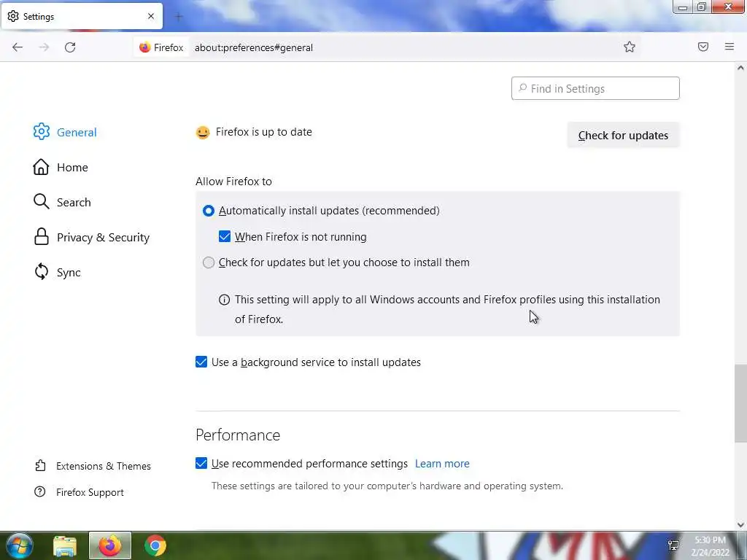Bookmark this page with the star icon
Image resolution: width=747 pixels, height=560 pixels.
point(630,47)
